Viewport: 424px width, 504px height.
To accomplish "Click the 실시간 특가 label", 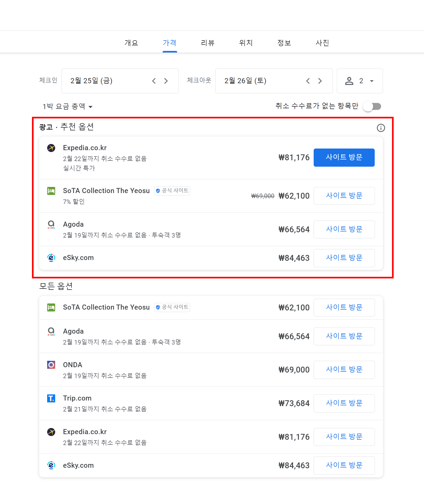I will pyautogui.click(x=79, y=168).
